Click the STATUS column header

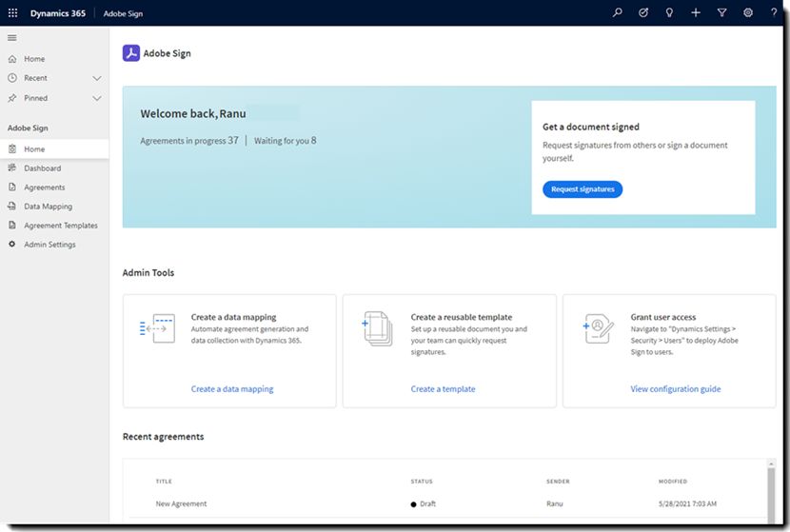pyautogui.click(x=422, y=482)
